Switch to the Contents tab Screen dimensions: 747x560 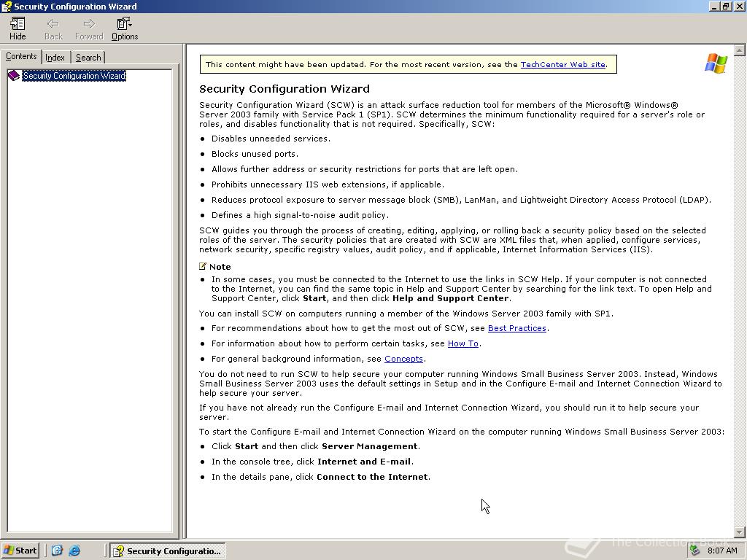(x=21, y=56)
